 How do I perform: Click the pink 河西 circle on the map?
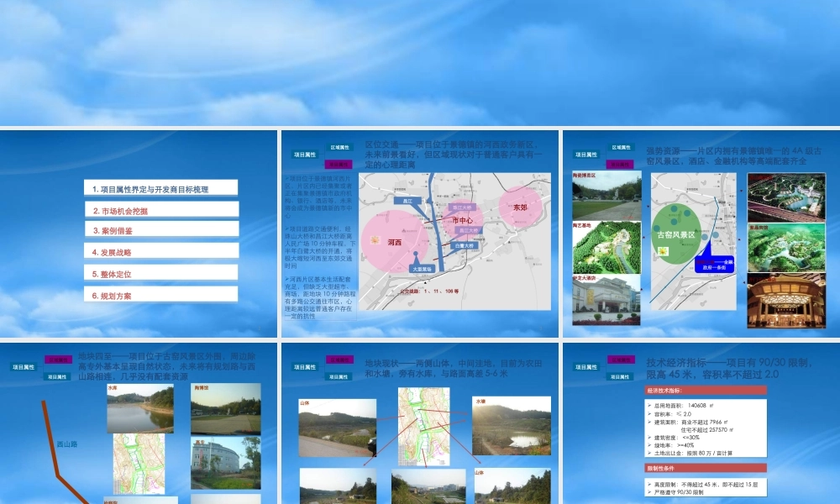click(396, 242)
